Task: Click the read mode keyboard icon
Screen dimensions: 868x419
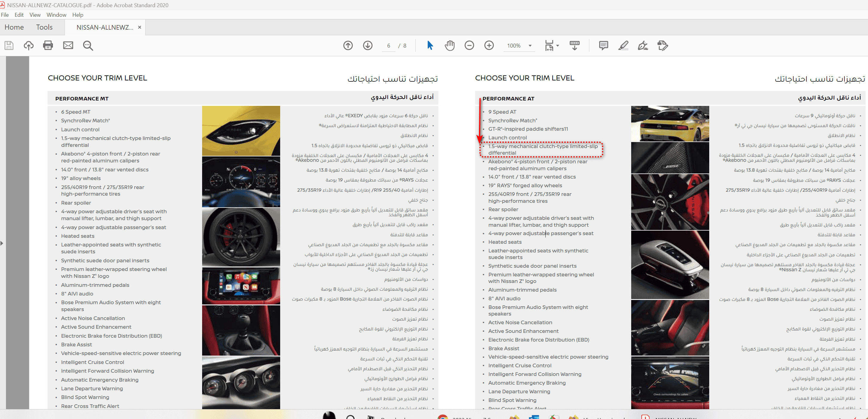Action: [x=574, y=45]
